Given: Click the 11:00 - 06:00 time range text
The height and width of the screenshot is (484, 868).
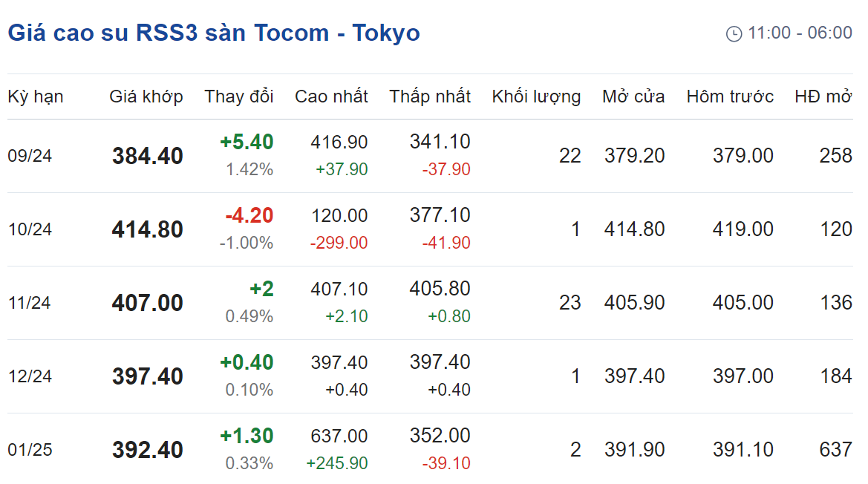Looking at the screenshot, I should point(800,33).
